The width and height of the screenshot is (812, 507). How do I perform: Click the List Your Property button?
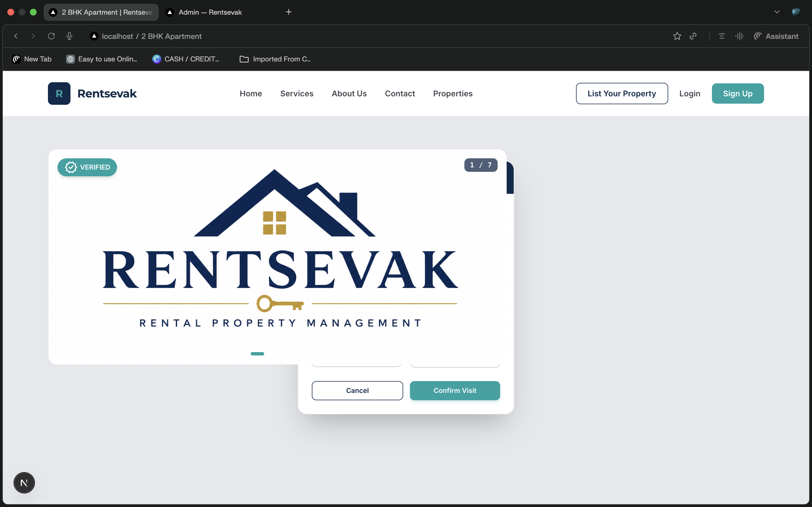[622, 94]
